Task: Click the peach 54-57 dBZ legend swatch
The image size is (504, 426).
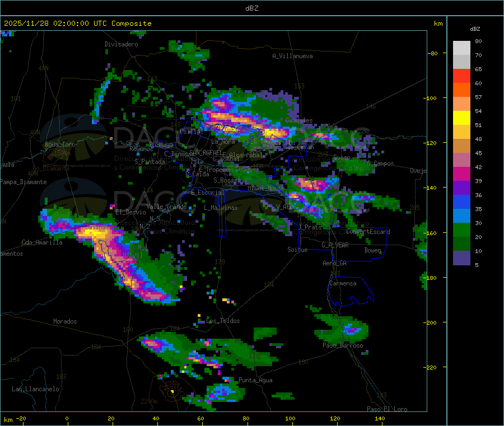Action: click(461, 104)
